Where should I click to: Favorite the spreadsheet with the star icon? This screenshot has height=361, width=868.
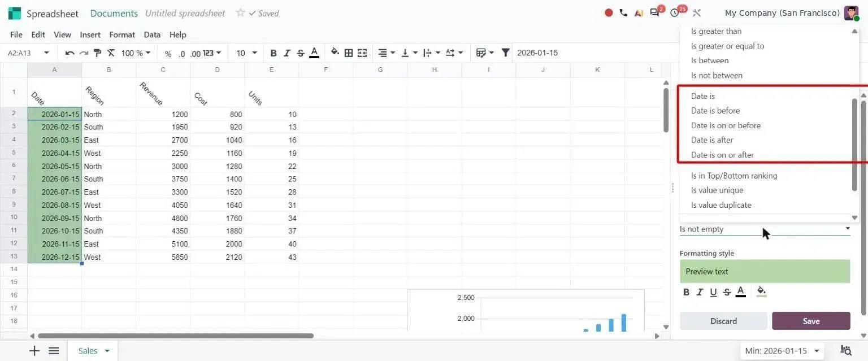tap(240, 13)
